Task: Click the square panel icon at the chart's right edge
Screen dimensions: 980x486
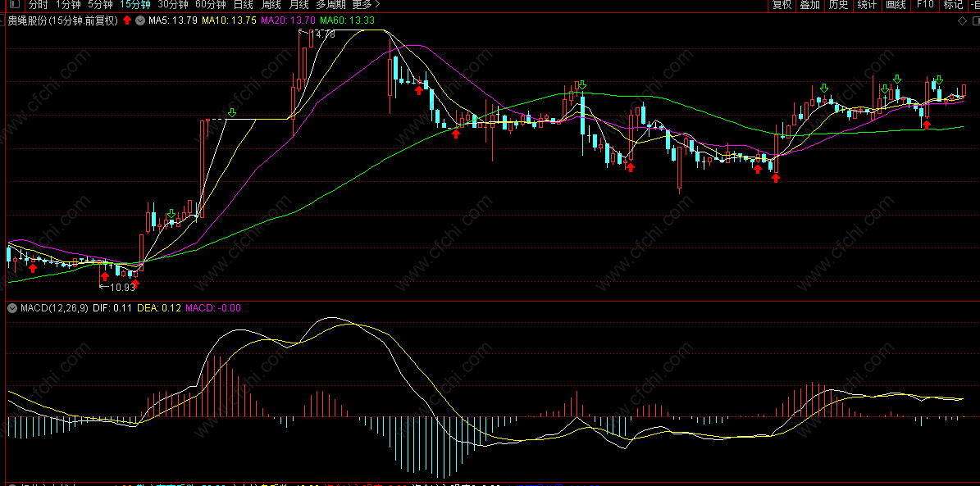Action: coord(976,20)
